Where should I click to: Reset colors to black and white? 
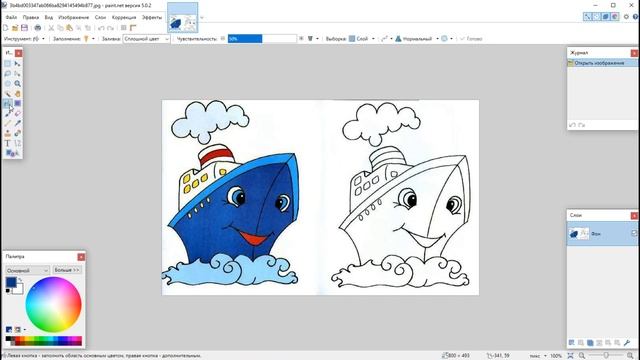pyautogui.click(x=8, y=291)
